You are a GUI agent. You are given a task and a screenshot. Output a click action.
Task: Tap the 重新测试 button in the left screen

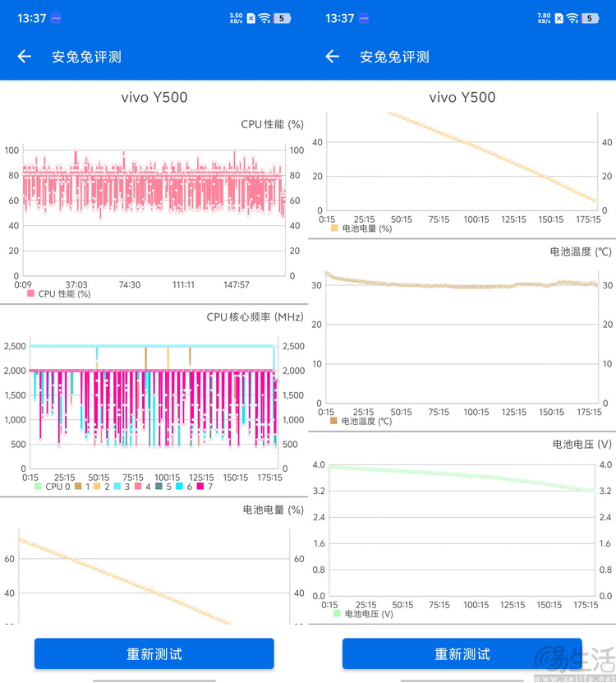[x=154, y=653]
